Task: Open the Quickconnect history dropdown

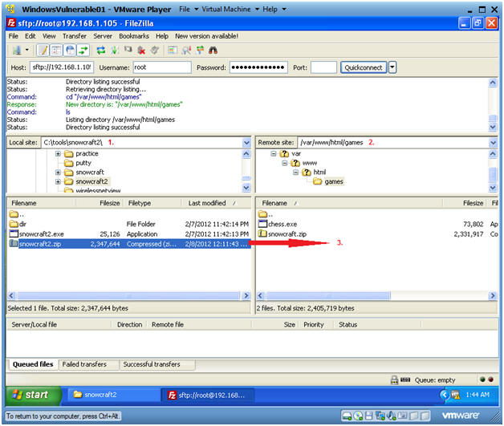Action: [392, 67]
